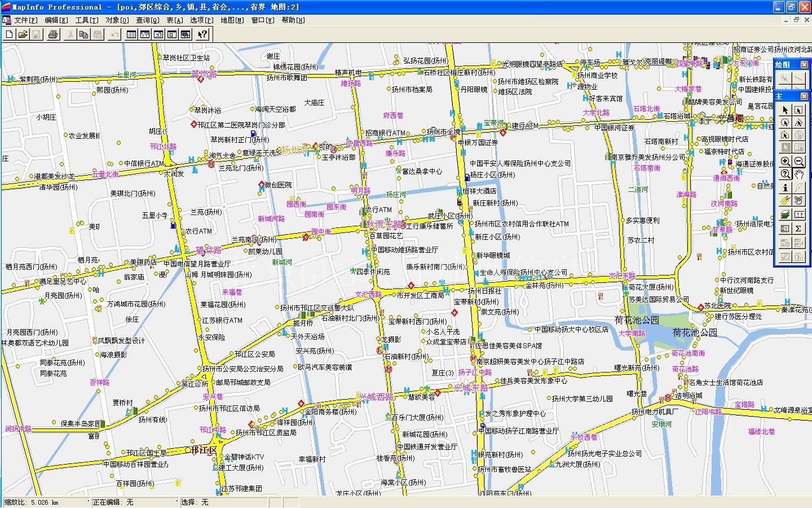
Task: Select the yellow Label tag tool
Action: click(785, 200)
